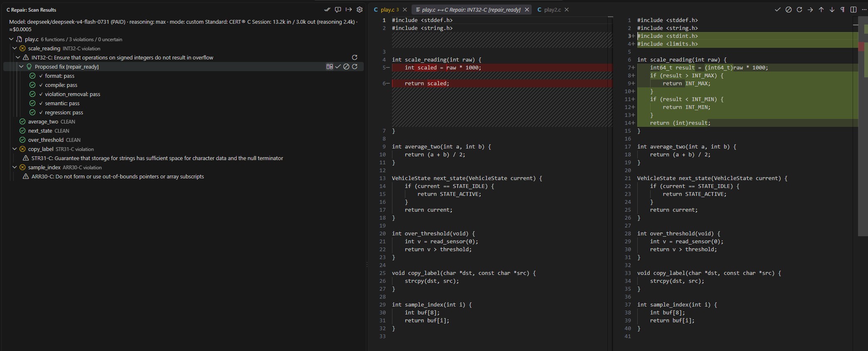The image size is (868, 351).
Task: Click 'strcpy(dst, src);' in left pane
Action: [x=432, y=281]
